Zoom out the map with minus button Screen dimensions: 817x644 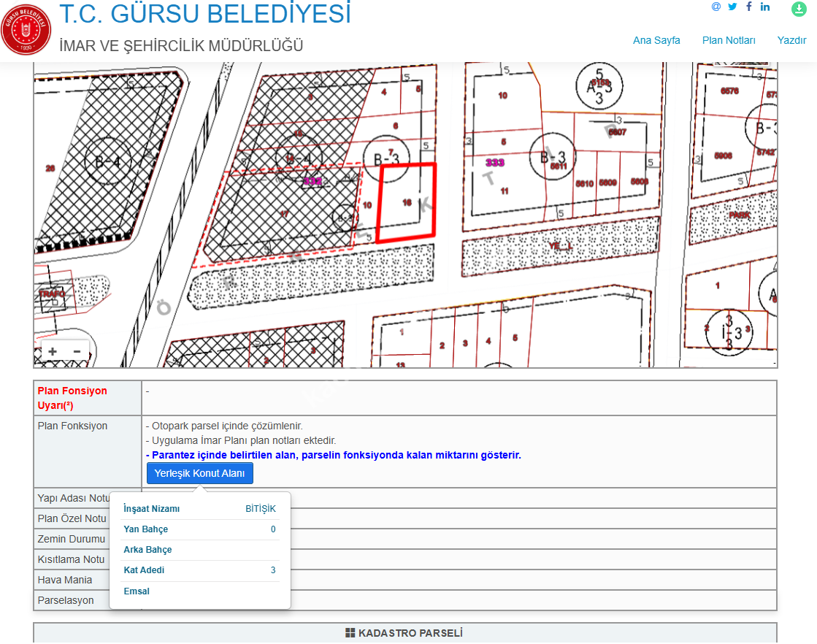[77, 351]
